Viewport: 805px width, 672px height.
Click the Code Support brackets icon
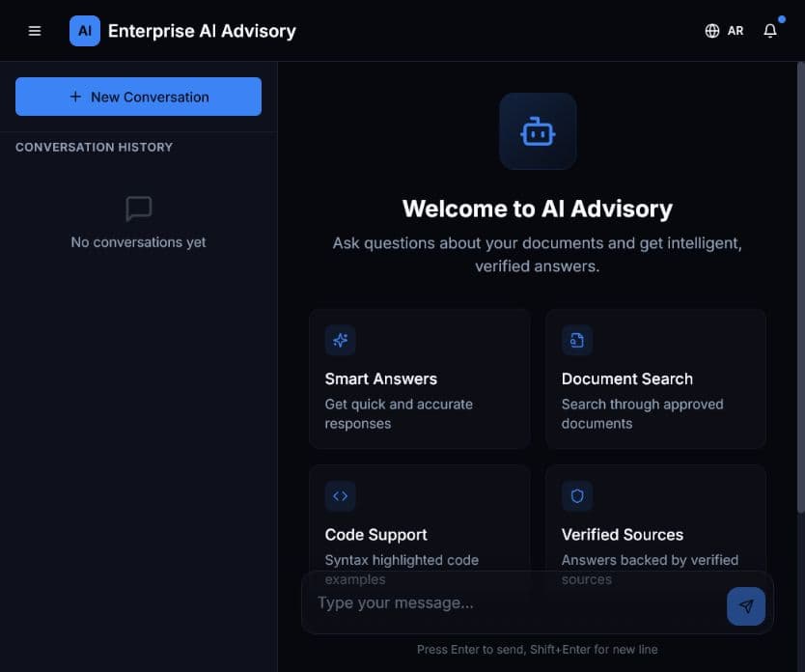(341, 496)
